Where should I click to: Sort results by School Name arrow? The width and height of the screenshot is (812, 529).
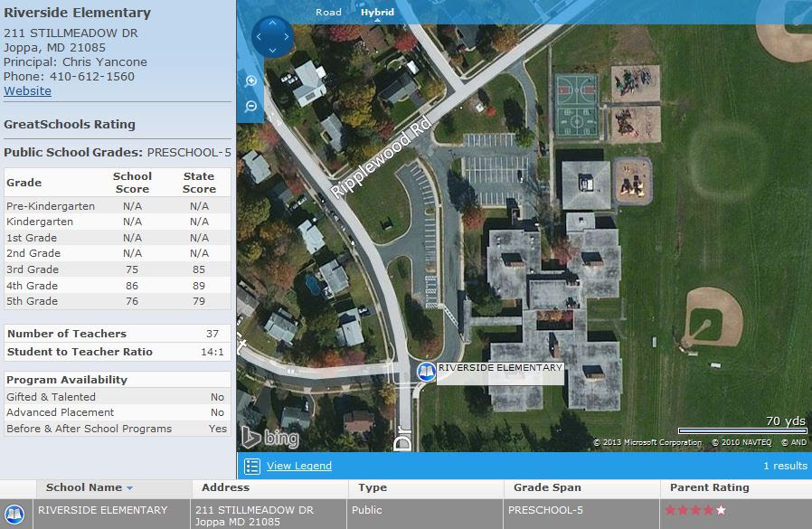(x=129, y=488)
